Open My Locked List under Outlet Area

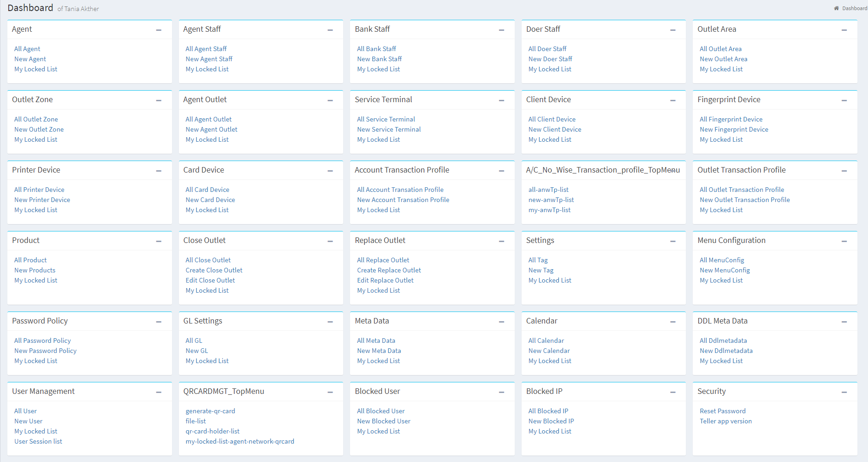(x=721, y=69)
